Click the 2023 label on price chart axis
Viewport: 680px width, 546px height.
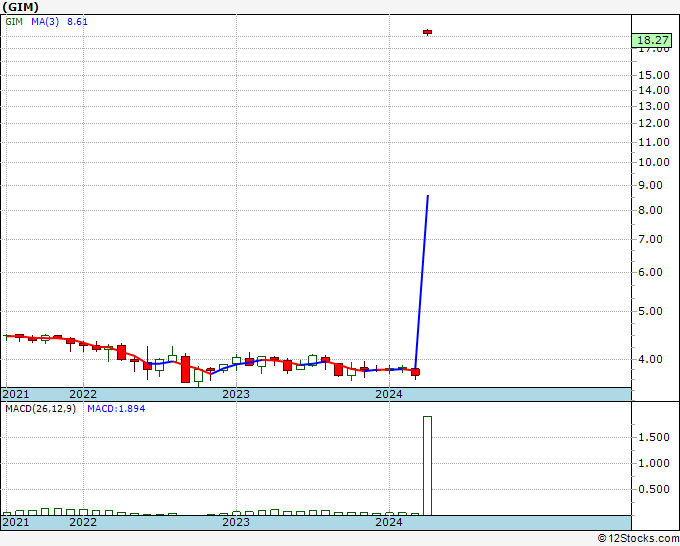point(236,394)
